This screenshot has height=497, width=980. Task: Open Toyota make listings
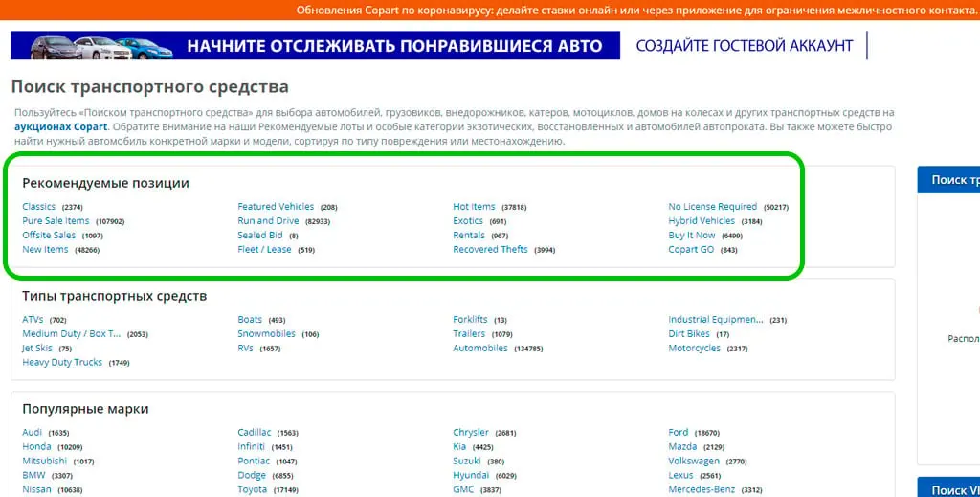(252, 490)
